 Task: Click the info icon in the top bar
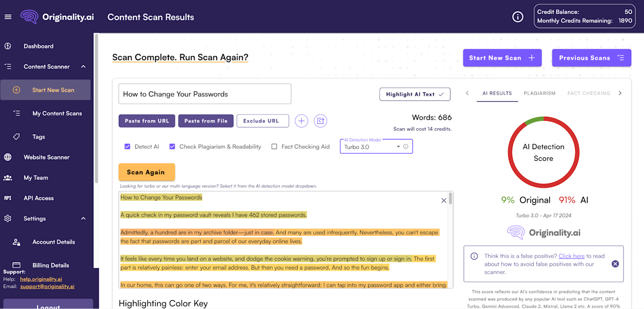tap(517, 17)
